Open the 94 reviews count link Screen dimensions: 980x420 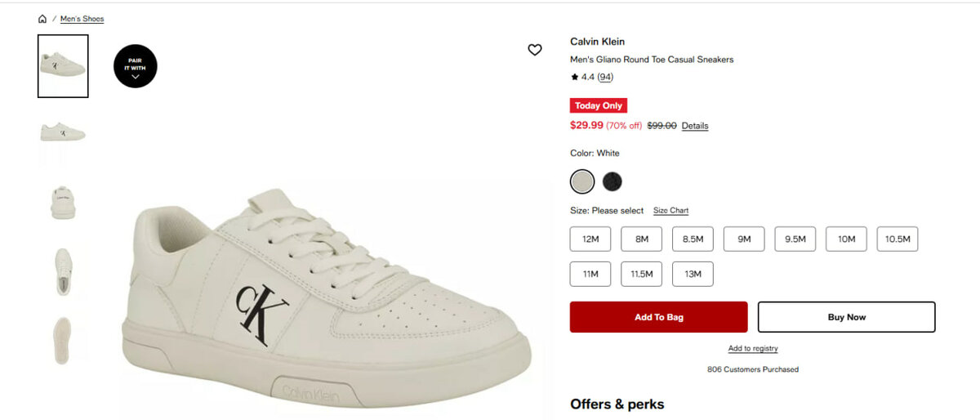[x=605, y=77]
